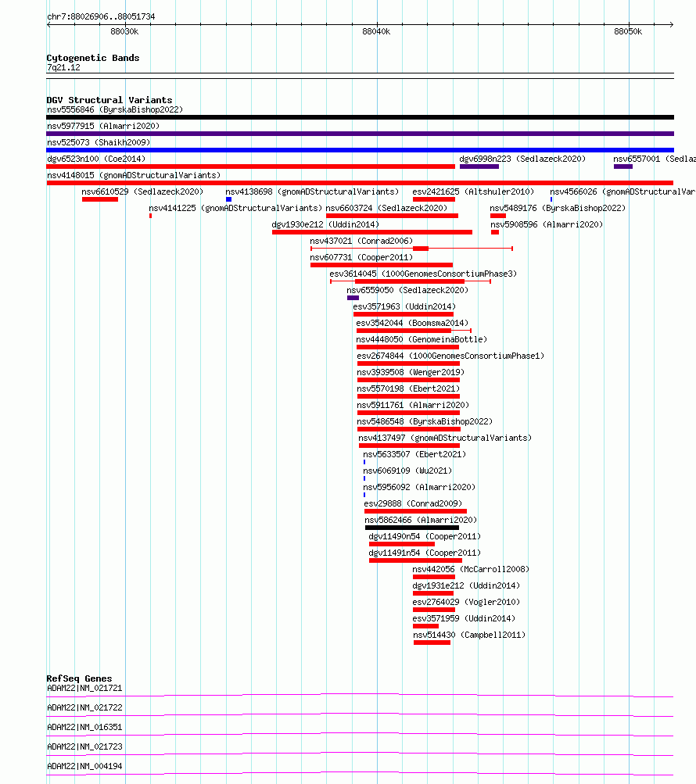The width and height of the screenshot is (696, 784).
Task: Click the purple nsv5977915 variant bar
Action: [x=360, y=134]
